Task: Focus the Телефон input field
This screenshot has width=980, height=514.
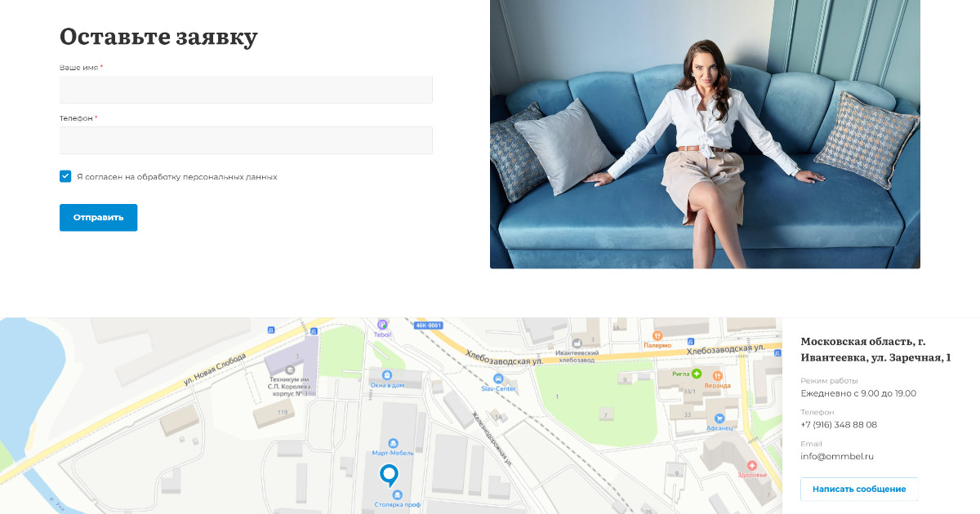Action: click(x=246, y=140)
